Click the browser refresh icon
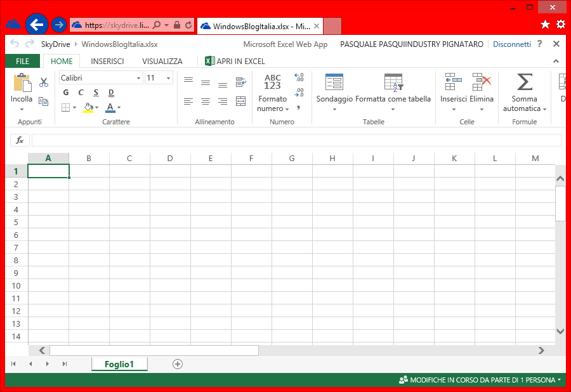The width and height of the screenshot is (571, 392). pos(188,25)
